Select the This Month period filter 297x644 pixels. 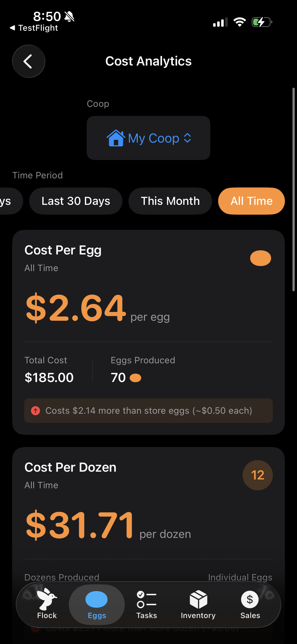coord(170,201)
